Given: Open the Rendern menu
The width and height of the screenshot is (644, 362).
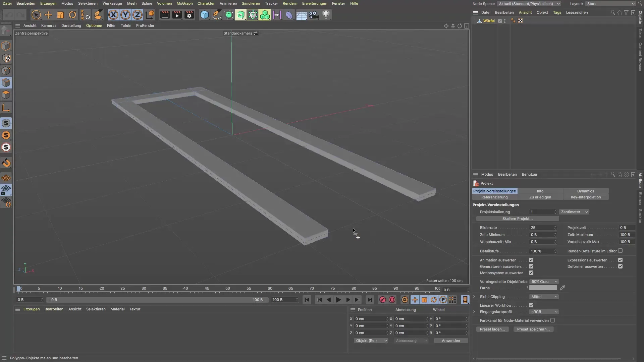Looking at the screenshot, I should pos(290,3).
